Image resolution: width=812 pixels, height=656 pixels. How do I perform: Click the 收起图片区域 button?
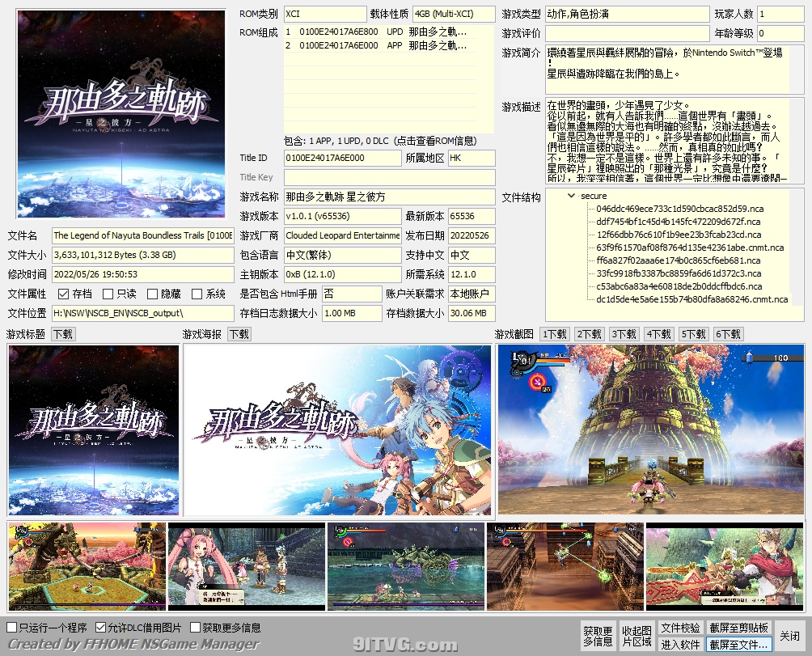(x=636, y=636)
